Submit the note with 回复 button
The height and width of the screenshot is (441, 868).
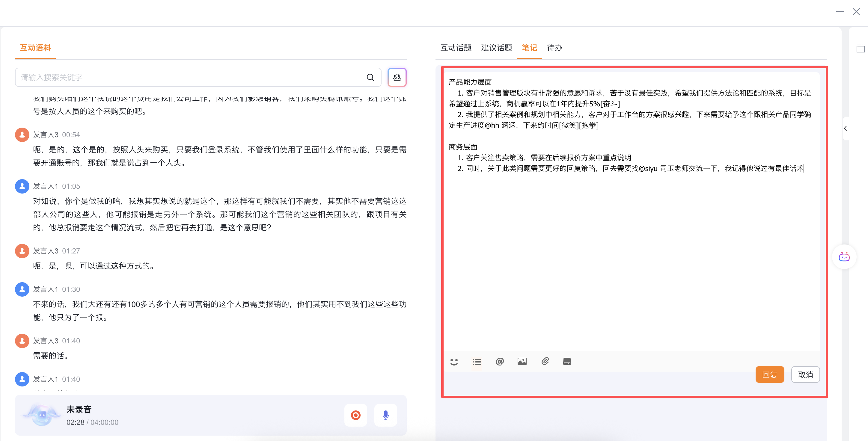click(x=770, y=374)
